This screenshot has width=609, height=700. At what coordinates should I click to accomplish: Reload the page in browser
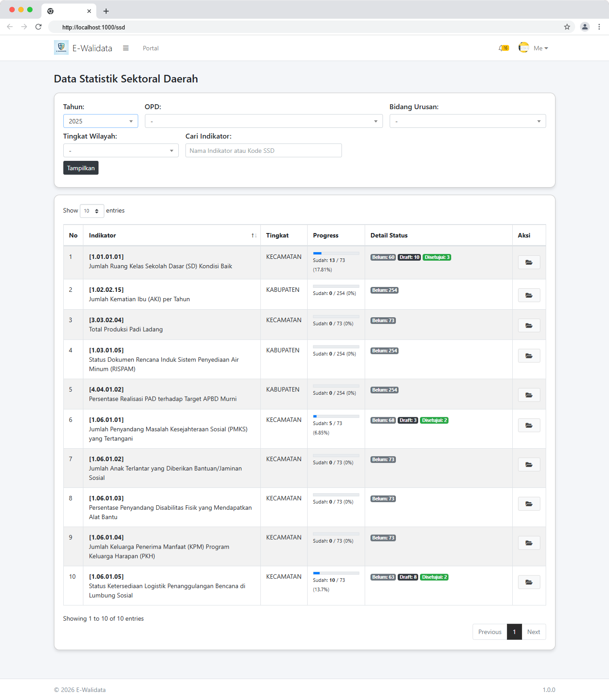(x=38, y=27)
